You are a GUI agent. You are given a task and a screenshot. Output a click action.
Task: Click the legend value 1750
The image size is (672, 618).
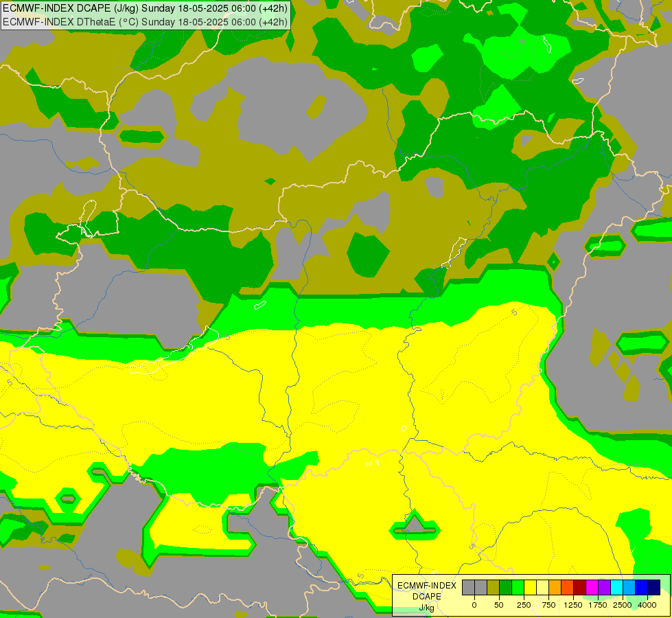tap(598, 605)
